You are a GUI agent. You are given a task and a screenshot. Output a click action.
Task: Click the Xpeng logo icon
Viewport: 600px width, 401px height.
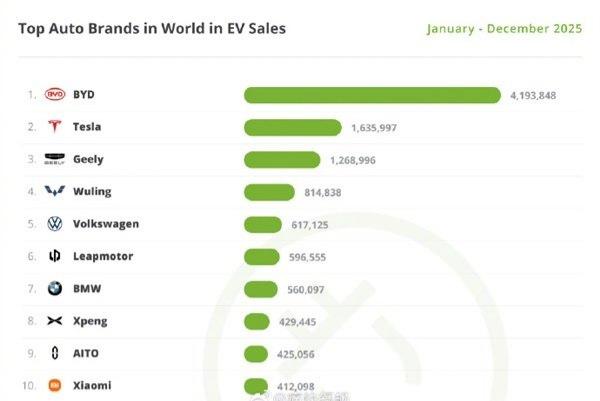[x=55, y=321]
